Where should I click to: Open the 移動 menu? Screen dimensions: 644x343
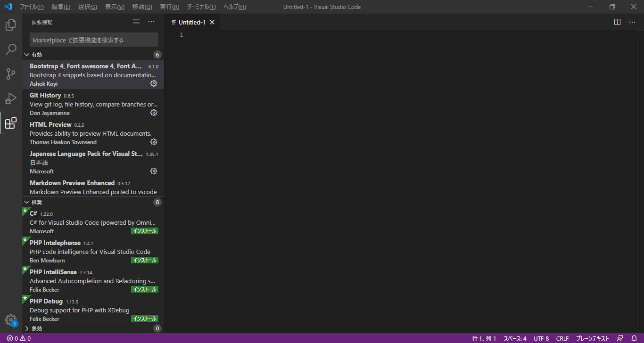coord(142,7)
